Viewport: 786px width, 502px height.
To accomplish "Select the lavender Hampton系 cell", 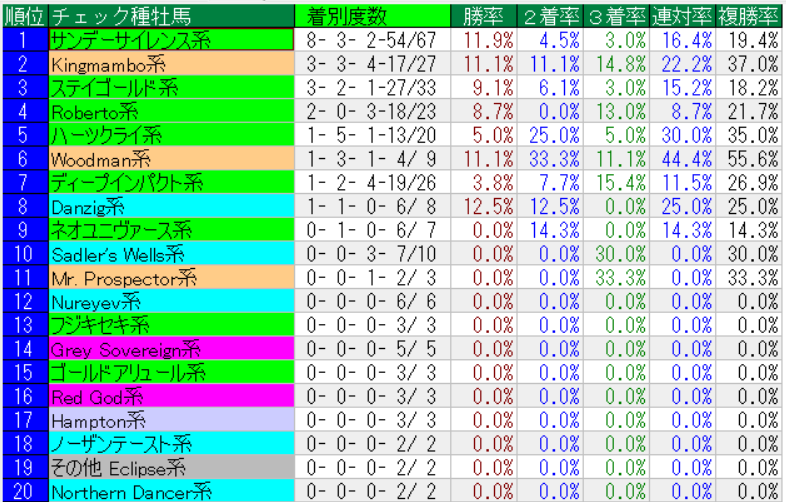I will [x=171, y=420].
